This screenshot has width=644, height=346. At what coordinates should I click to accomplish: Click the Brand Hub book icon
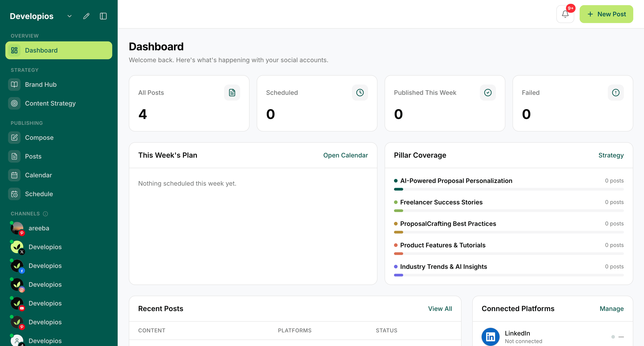pyautogui.click(x=14, y=85)
